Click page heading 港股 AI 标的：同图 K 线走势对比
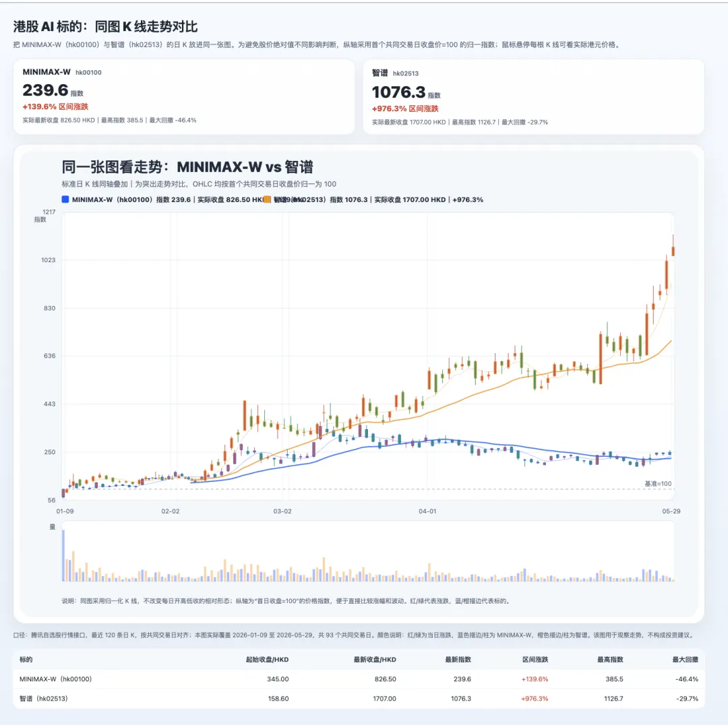 (x=105, y=26)
